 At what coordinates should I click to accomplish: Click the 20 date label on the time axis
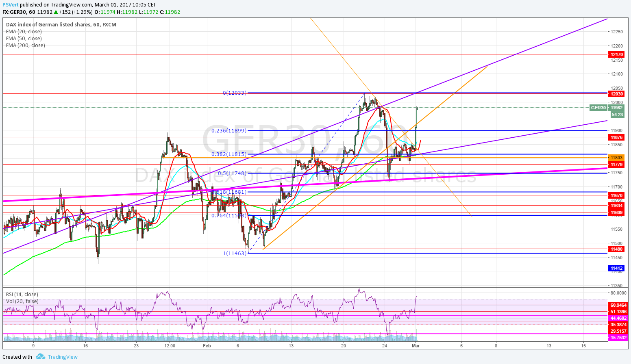(x=344, y=346)
